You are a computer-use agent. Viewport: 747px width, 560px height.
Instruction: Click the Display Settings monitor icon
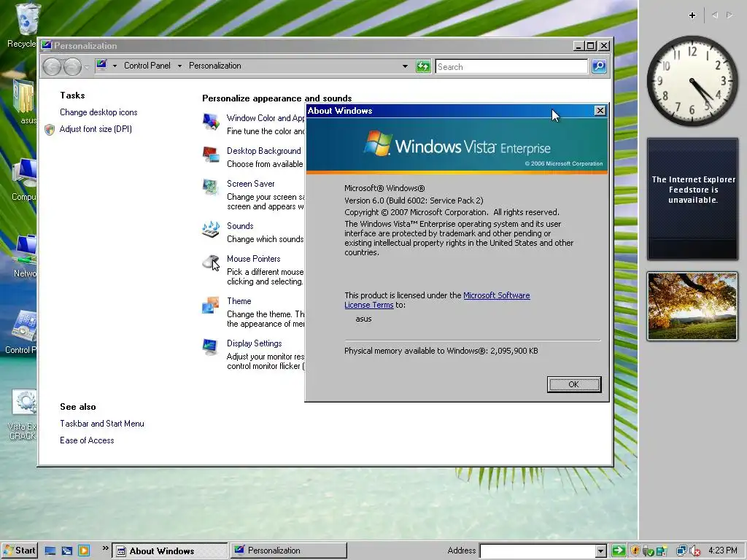210,347
